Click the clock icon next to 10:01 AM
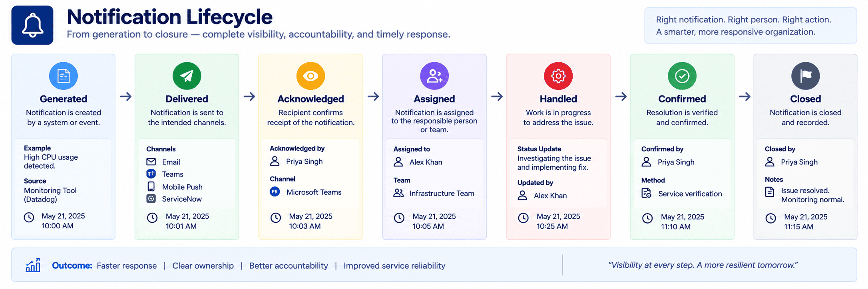 tap(152, 218)
